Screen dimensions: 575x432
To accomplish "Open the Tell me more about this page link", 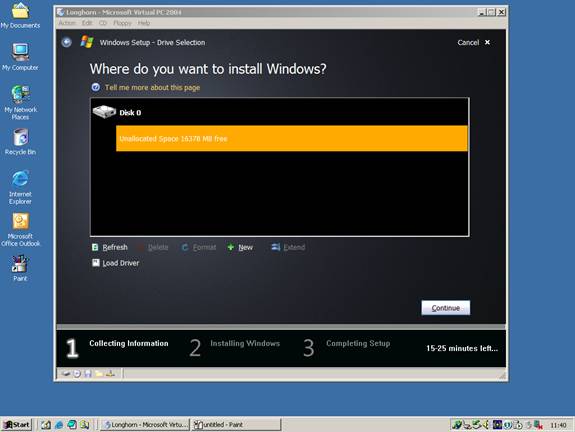I will [x=152, y=88].
